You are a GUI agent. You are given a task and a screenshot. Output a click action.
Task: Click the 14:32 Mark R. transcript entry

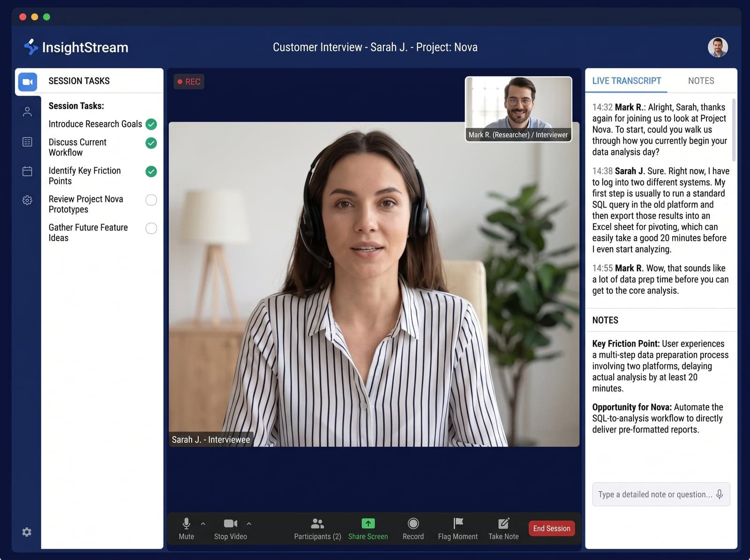660,130
